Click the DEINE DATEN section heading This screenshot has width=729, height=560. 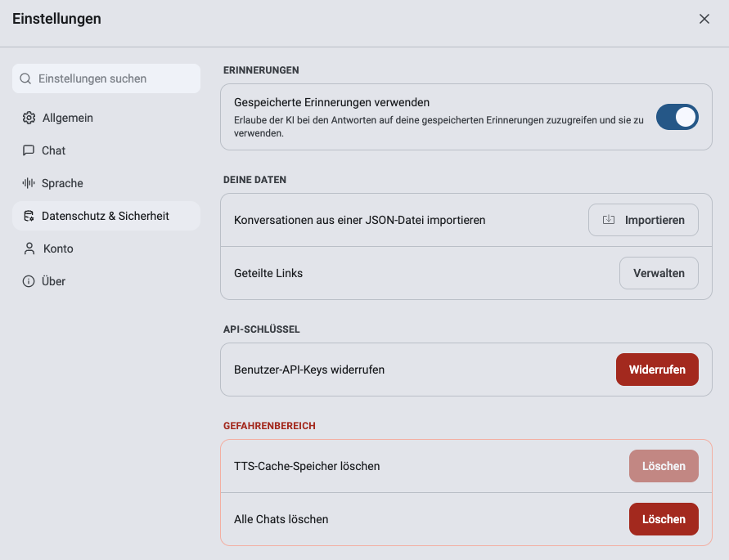tap(254, 180)
